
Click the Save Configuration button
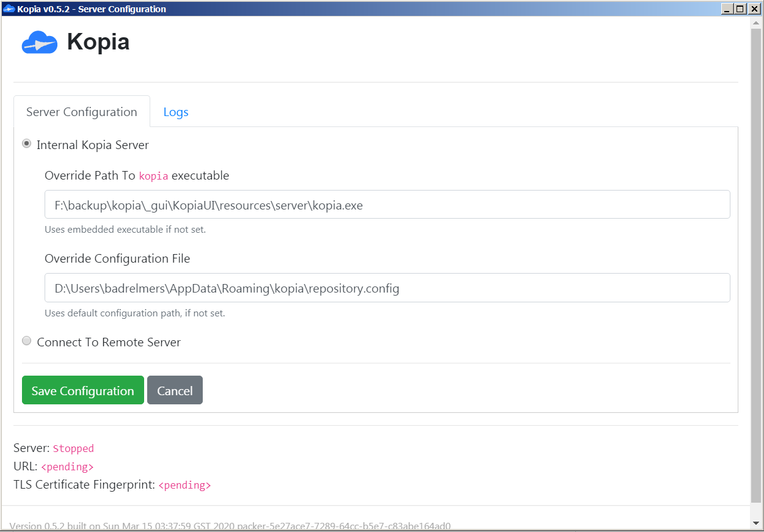82,390
